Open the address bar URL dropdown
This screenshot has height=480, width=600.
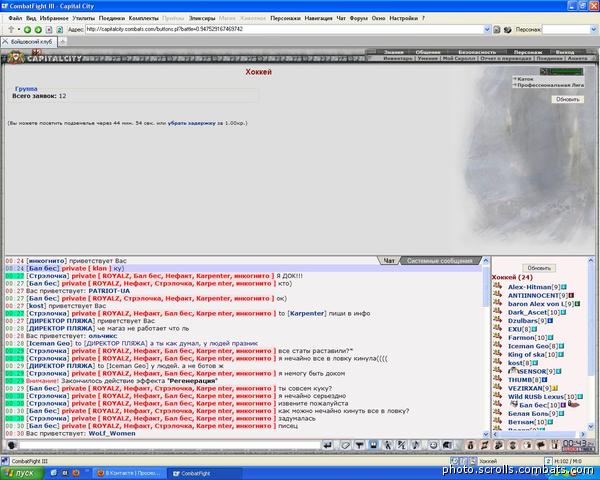pyautogui.click(x=487, y=29)
